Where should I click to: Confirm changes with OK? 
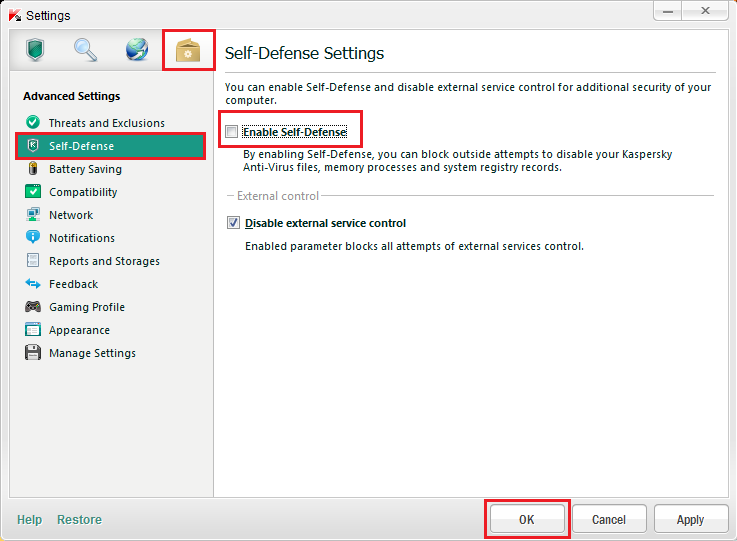527,519
